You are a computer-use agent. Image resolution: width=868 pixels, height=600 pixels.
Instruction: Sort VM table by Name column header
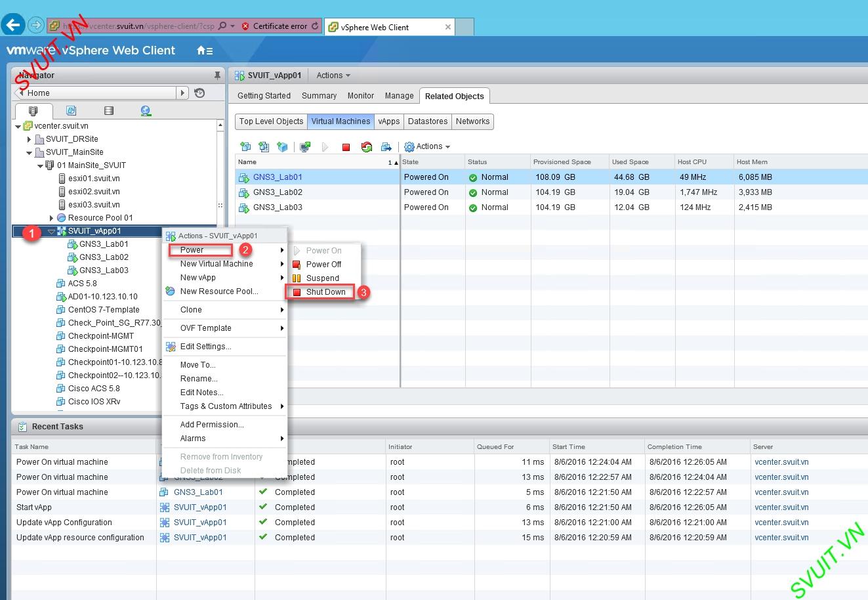point(317,162)
